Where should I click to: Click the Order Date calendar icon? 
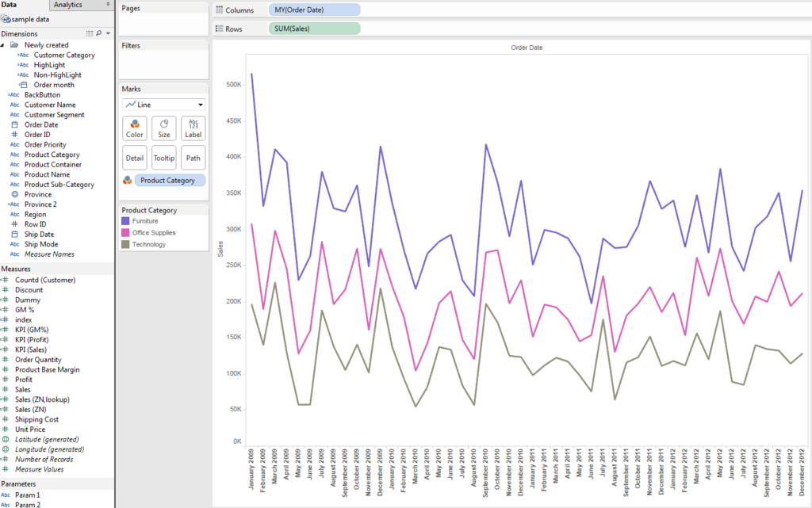pos(14,124)
